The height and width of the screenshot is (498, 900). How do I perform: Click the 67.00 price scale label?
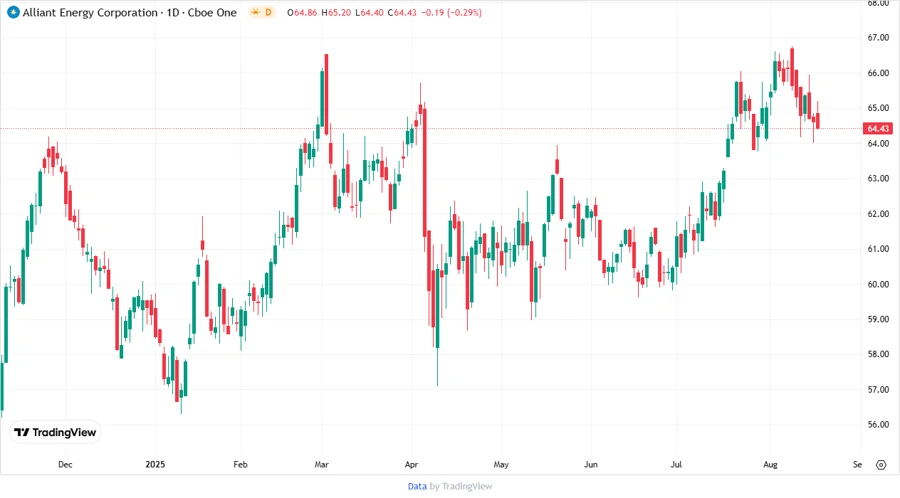pos(879,38)
